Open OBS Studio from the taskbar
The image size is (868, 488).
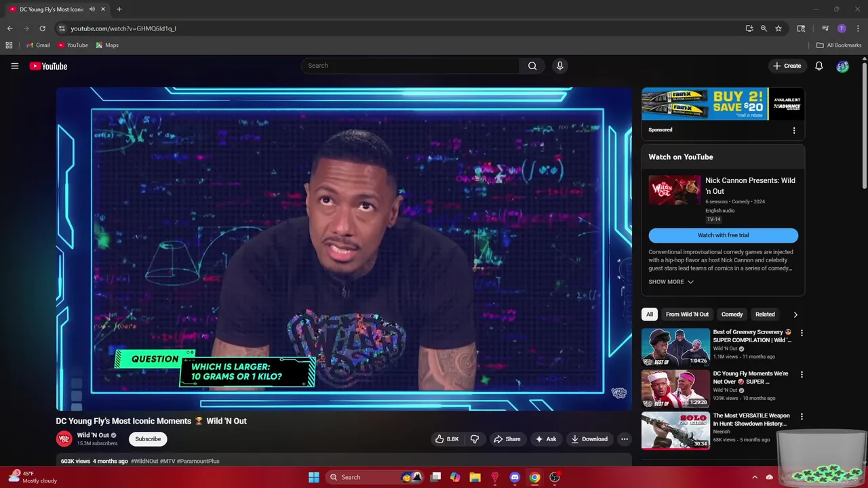coord(555,477)
